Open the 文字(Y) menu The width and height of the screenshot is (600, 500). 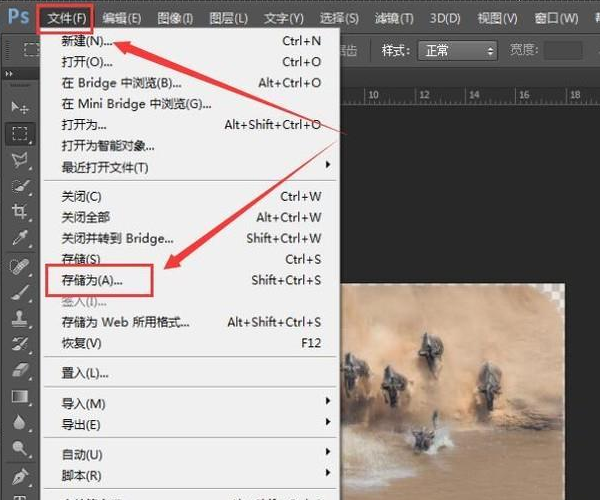[x=284, y=18]
